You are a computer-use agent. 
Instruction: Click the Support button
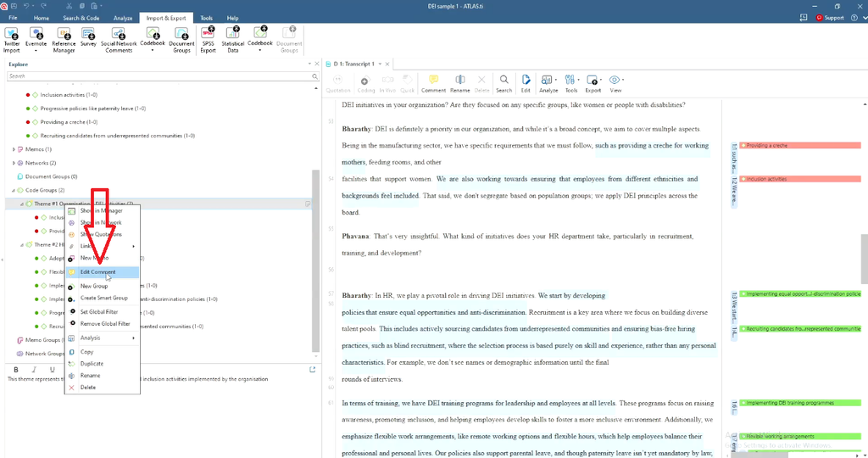tap(830, 18)
